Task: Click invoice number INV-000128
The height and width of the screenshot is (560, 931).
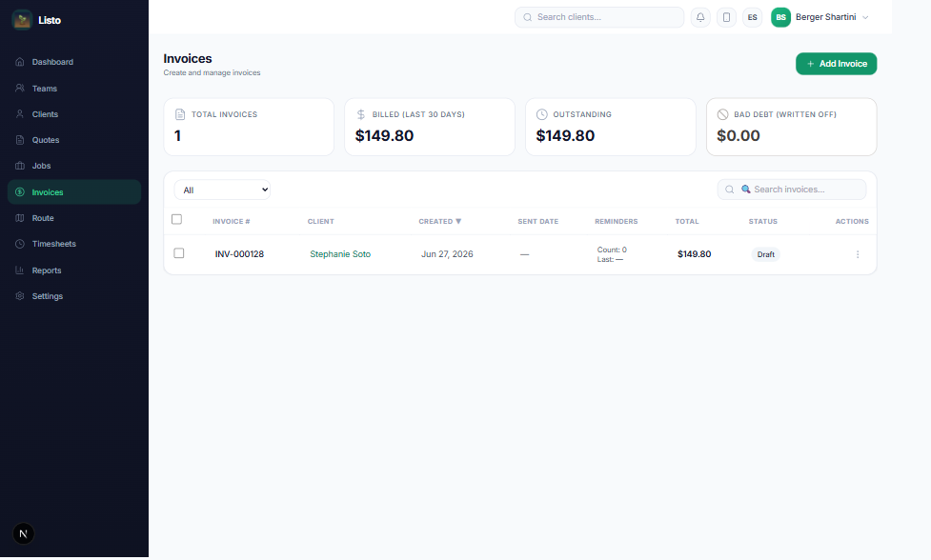Action: pyautogui.click(x=239, y=254)
